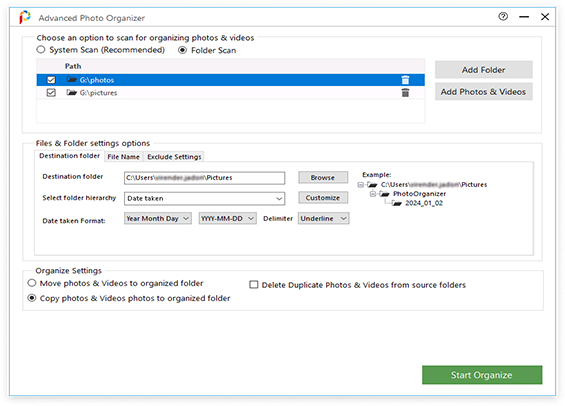Select the Folder Scan radio button
This screenshot has width=565, height=406.
(x=182, y=50)
